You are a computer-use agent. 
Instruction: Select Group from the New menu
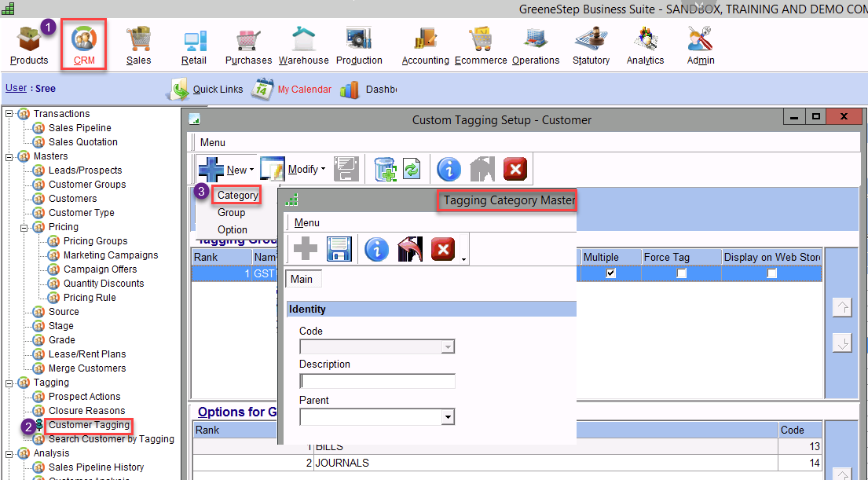pos(232,213)
